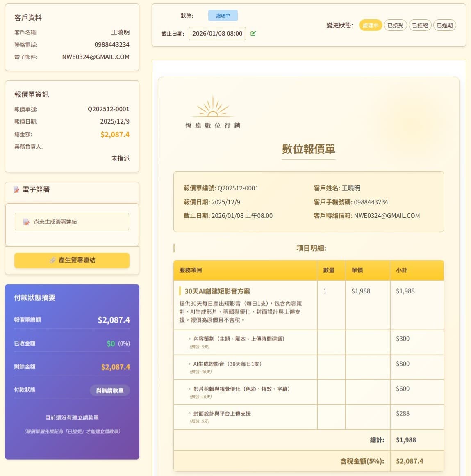Click the 影片剪輯與視覺優化 sub-item row
The image size is (471, 476).
(241, 389)
